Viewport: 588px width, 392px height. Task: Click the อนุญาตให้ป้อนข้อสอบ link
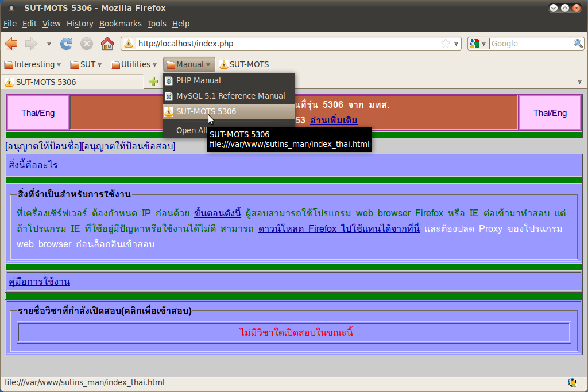pyautogui.click(x=128, y=146)
